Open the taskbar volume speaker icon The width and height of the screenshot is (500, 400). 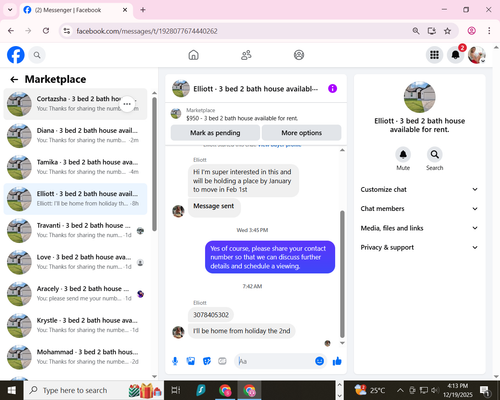[x=435, y=390]
